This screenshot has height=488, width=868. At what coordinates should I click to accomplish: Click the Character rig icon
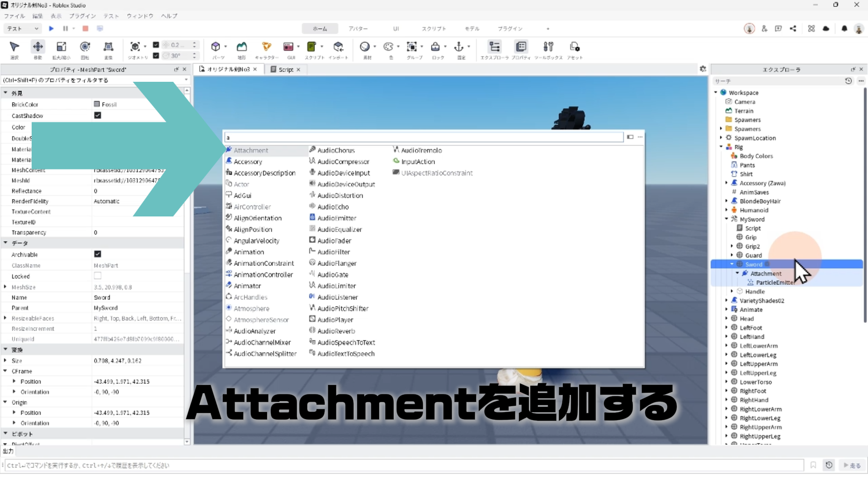266,47
